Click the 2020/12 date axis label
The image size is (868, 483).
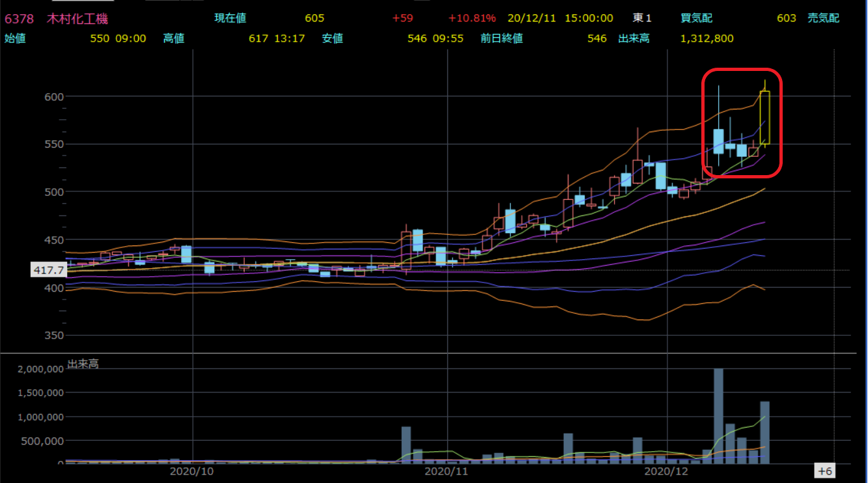(666, 471)
